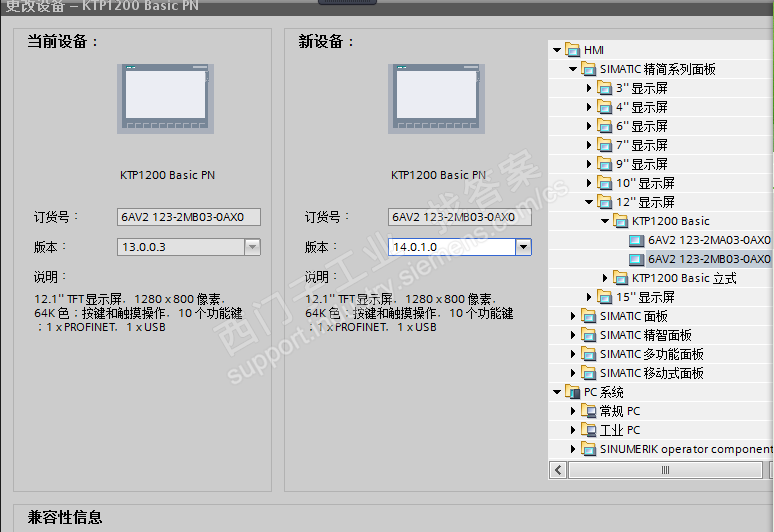Click the PC 系统 computer icon
This screenshot has height=532, width=774.
tap(573, 392)
